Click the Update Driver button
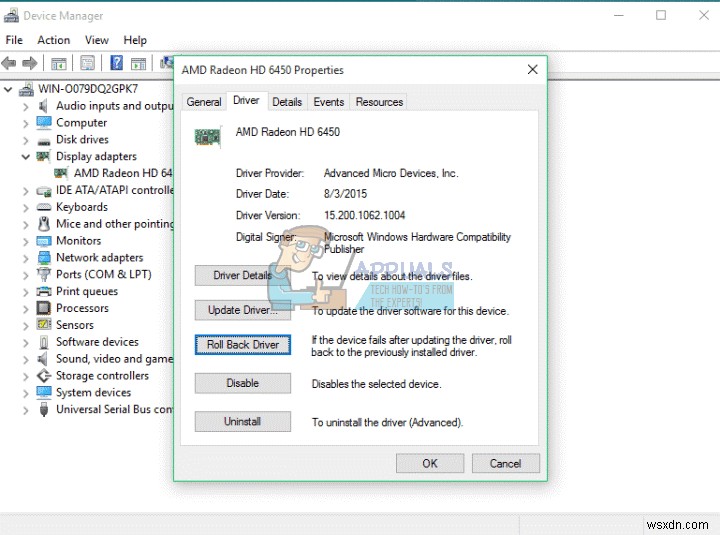Image resolution: width=720 pixels, height=535 pixels. click(242, 310)
